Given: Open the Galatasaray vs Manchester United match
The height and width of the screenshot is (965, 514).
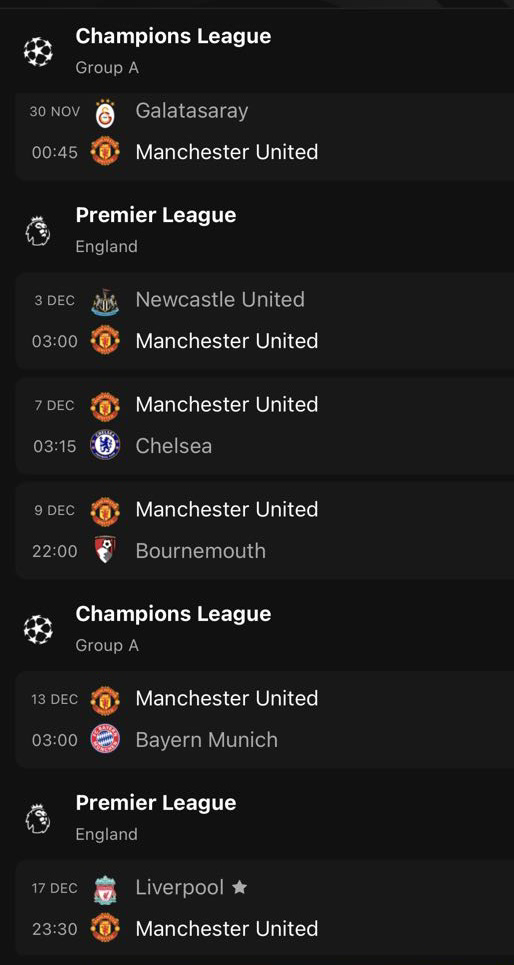Looking at the screenshot, I should point(265,136).
